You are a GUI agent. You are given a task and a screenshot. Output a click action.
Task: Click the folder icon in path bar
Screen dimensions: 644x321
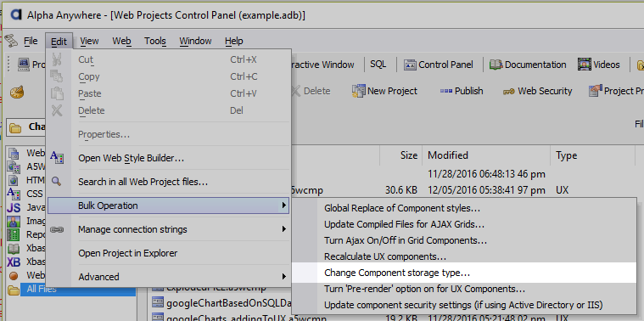pyautogui.click(x=15, y=127)
